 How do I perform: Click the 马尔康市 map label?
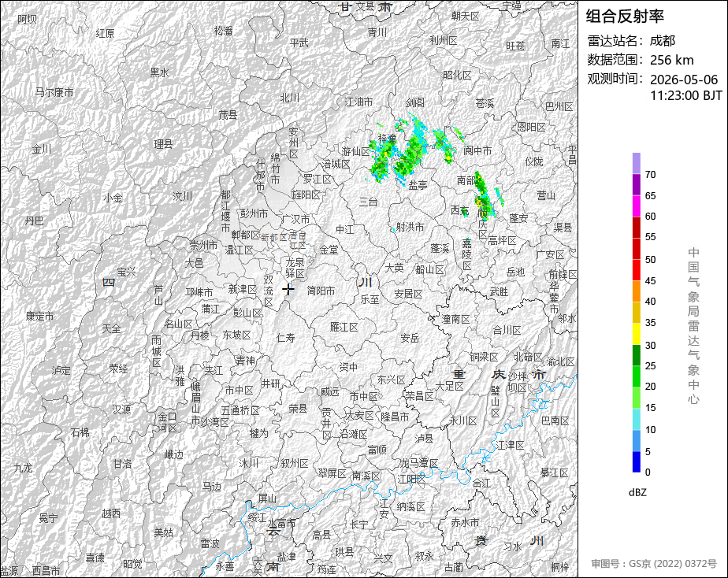click(54, 92)
